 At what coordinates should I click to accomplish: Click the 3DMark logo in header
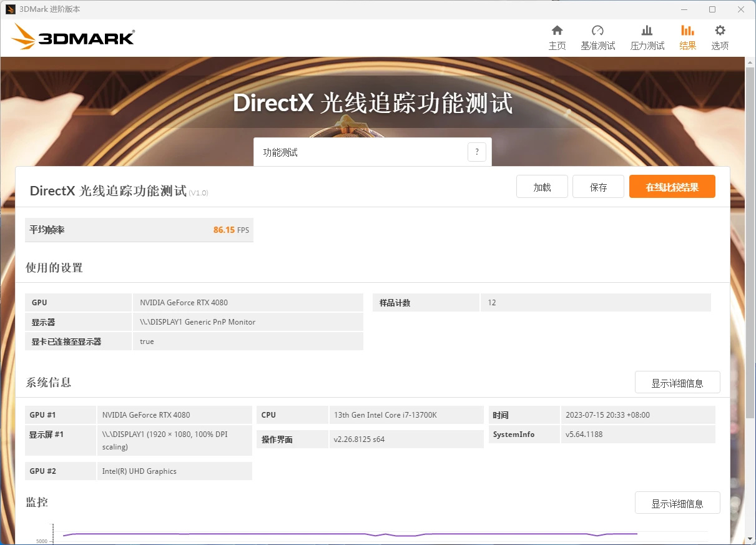(x=73, y=37)
